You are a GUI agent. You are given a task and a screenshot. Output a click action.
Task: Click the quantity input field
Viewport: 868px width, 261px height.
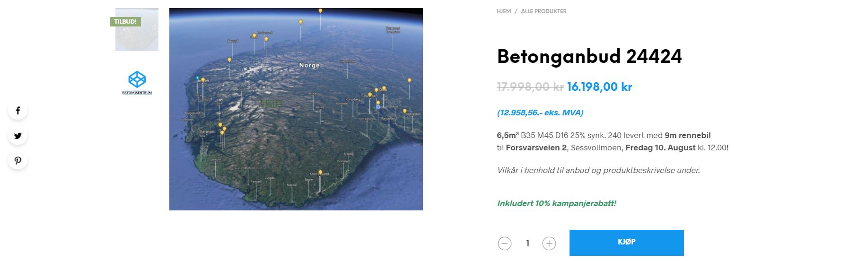click(x=527, y=244)
